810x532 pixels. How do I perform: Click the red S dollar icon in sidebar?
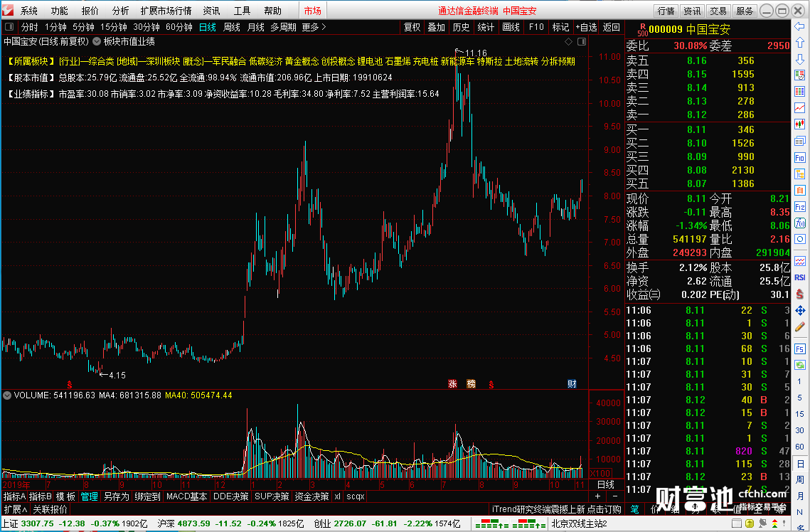(x=799, y=294)
